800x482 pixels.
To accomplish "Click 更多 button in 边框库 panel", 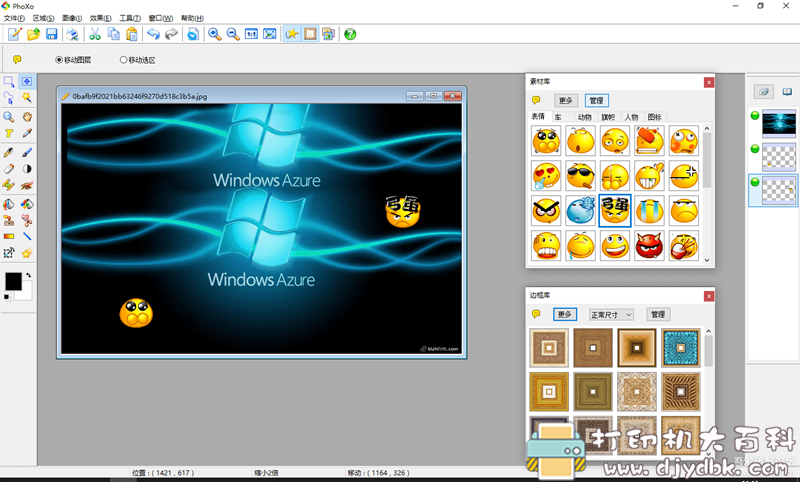I will (565, 314).
